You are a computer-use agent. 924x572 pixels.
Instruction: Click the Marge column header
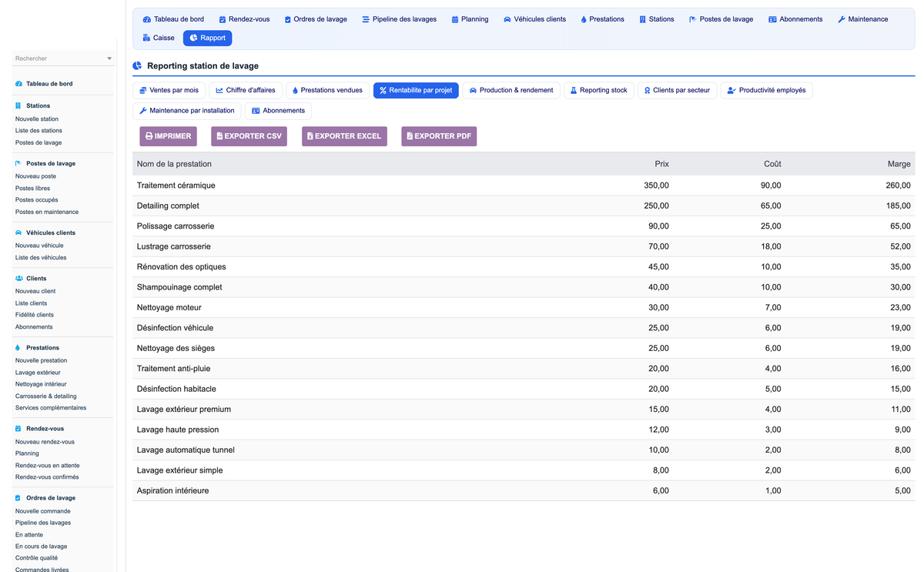tap(899, 164)
